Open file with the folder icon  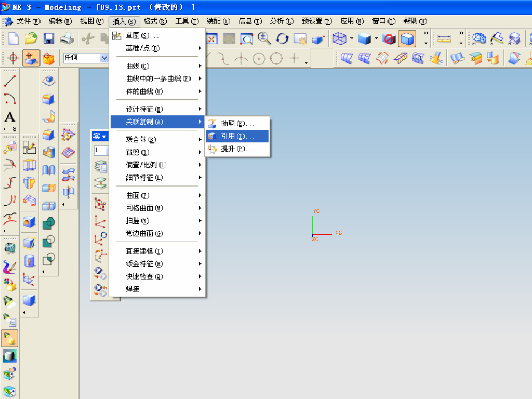31,38
